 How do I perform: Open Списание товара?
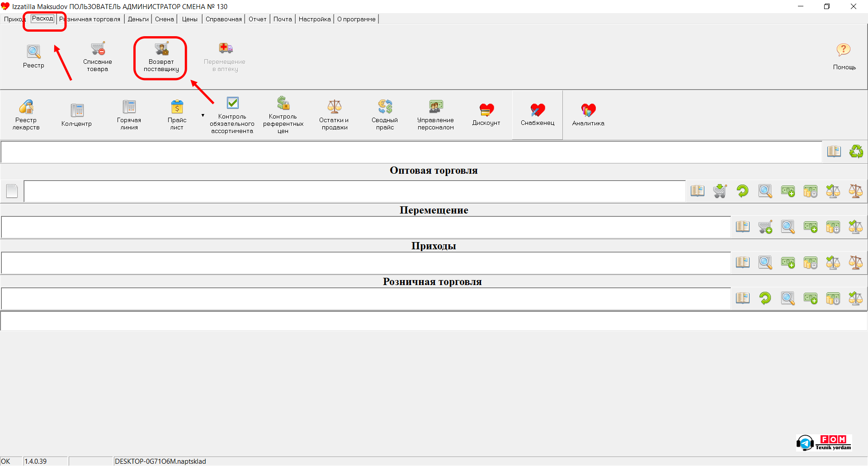coord(98,57)
